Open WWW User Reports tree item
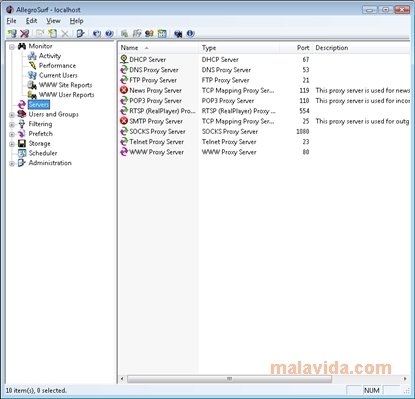 click(x=66, y=95)
